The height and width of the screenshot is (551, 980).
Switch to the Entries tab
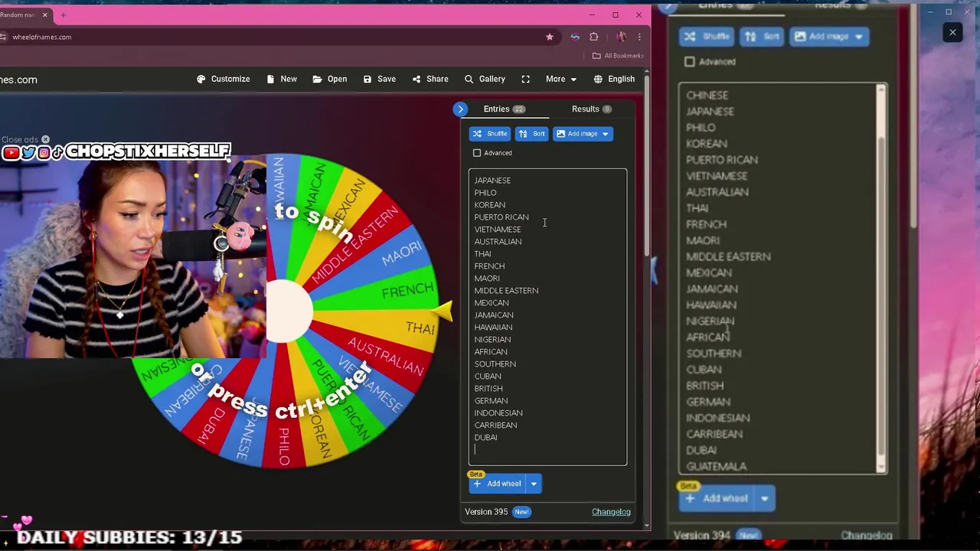504,109
